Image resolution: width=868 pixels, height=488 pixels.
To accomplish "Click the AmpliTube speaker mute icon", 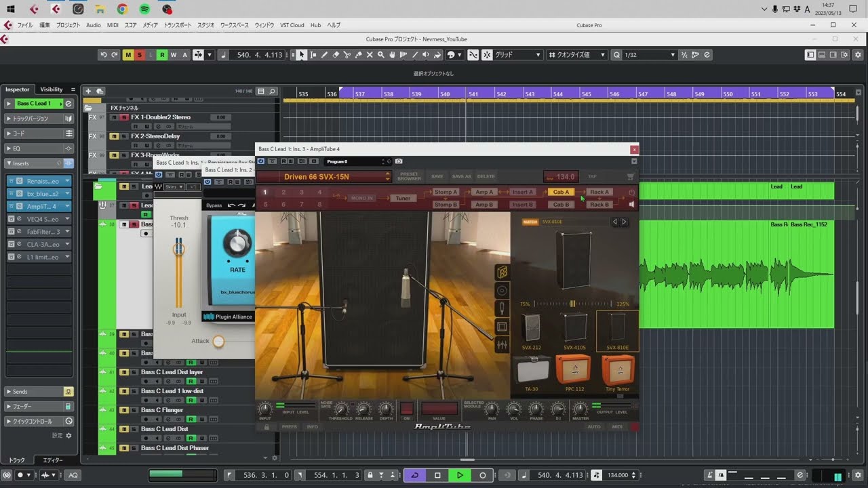I will coord(631,204).
